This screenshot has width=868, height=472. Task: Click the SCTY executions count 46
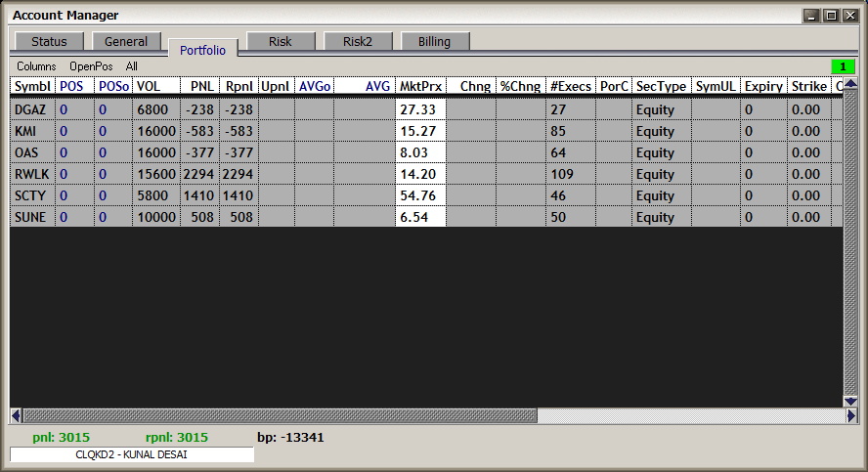tap(571, 195)
